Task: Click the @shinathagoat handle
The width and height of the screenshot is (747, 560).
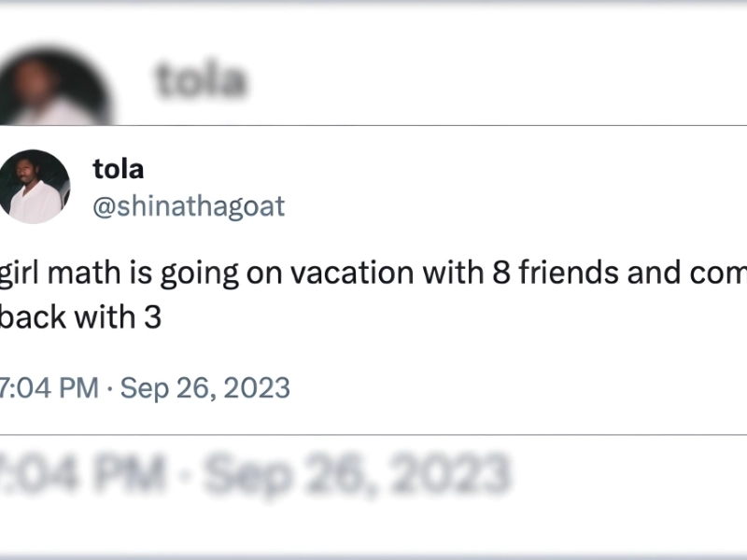Action: click(x=189, y=205)
